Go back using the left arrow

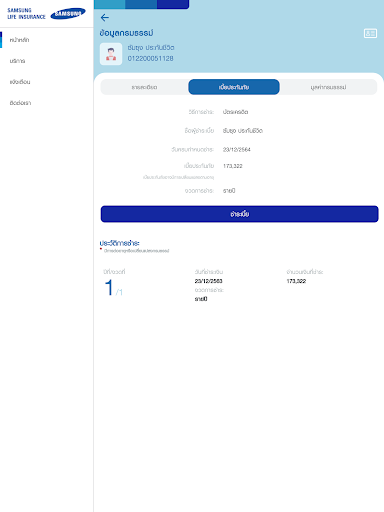tap(105, 18)
